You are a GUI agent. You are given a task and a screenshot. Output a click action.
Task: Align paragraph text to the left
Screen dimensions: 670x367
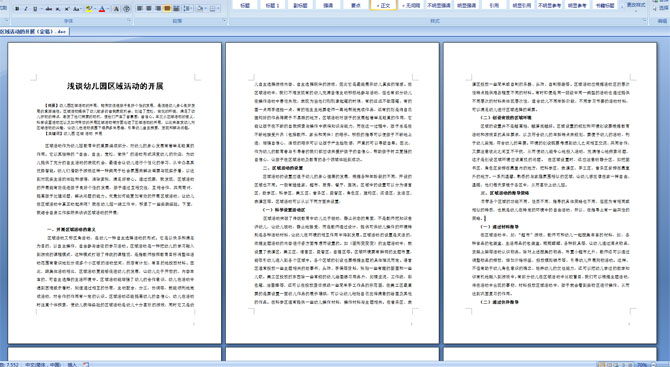point(139,8)
